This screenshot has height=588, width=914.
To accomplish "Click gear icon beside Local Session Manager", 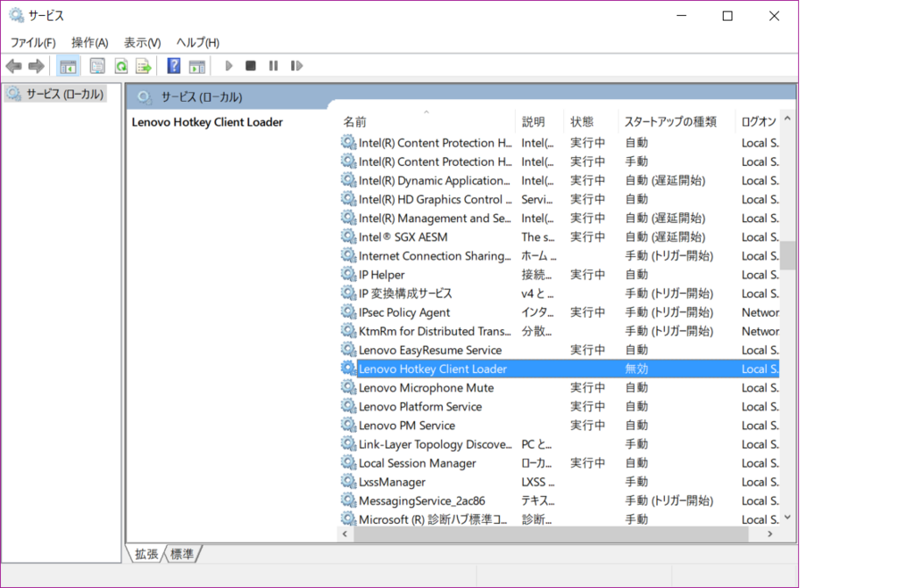I will (x=348, y=463).
